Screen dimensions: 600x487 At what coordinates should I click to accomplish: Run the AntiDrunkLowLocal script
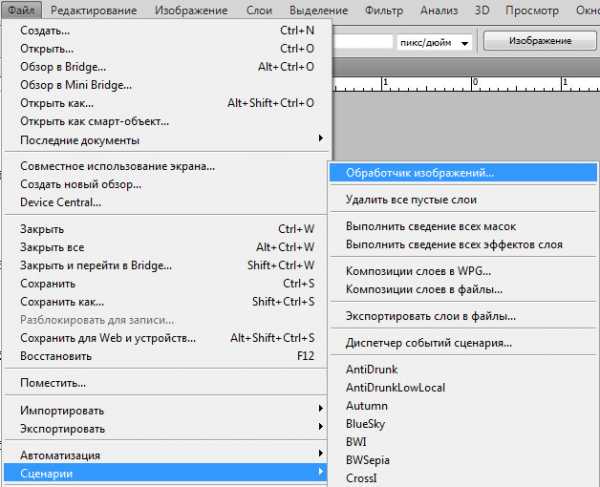pos(463,388)
